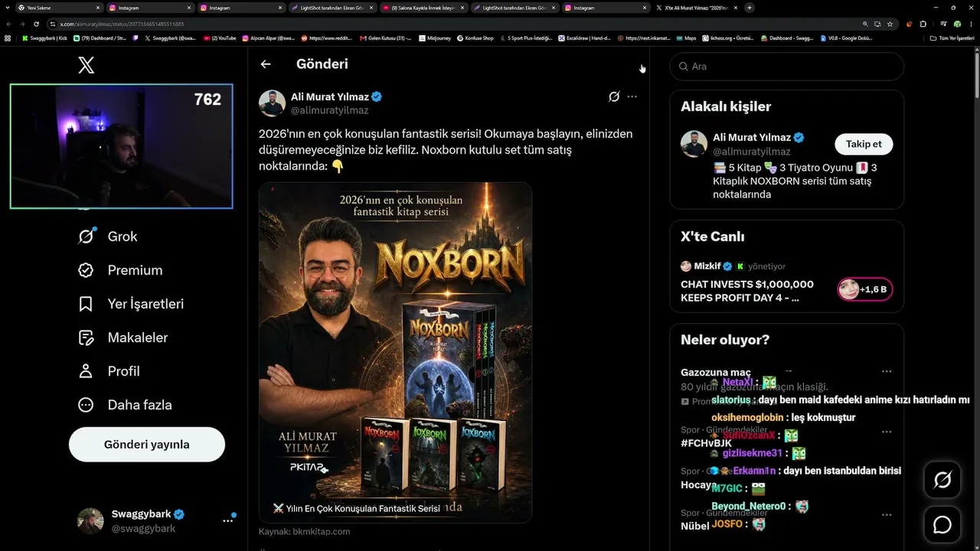
Task: Open Grok from the left sidebar
Action: (108, 236)
